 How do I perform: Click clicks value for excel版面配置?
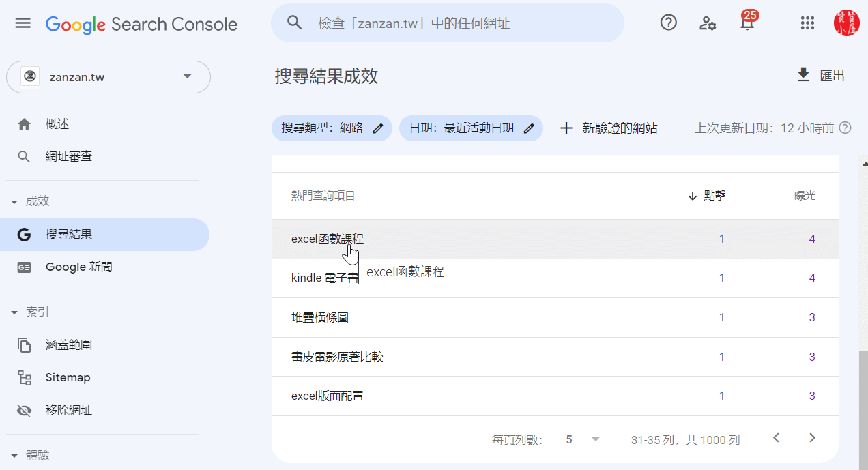(722, 396)
